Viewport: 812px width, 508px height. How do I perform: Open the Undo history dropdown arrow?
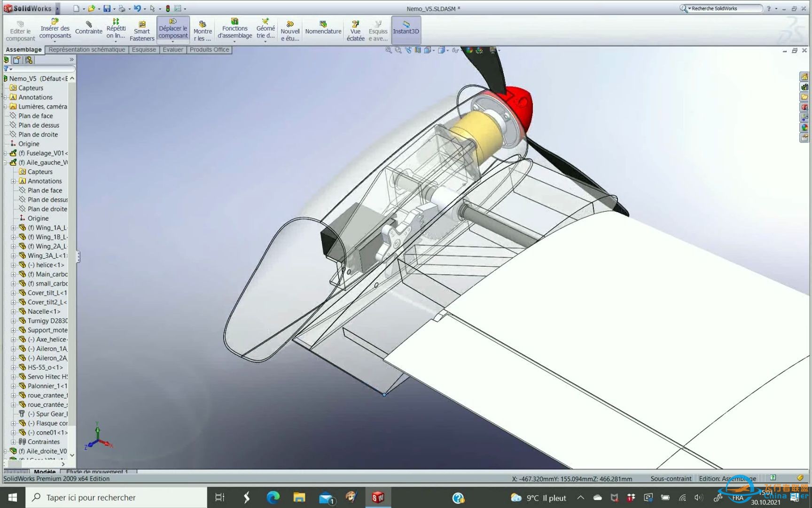coord(144,9)
